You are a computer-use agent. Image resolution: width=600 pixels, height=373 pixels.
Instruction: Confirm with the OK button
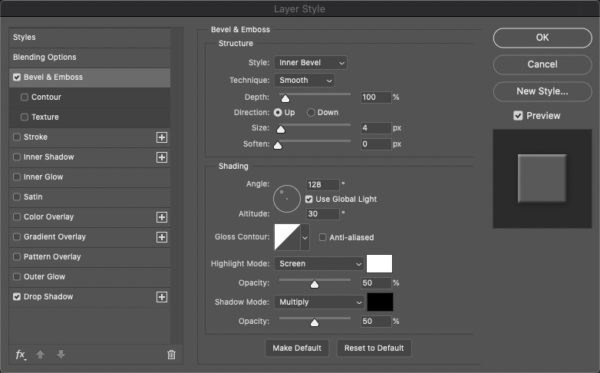click(x=542, y=37)
